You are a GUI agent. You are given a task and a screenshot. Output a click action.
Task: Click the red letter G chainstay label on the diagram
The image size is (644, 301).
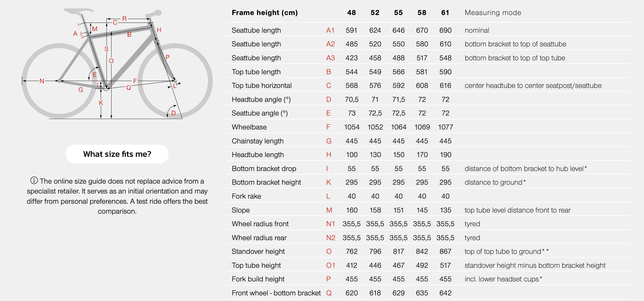click(x=81, y=90)
